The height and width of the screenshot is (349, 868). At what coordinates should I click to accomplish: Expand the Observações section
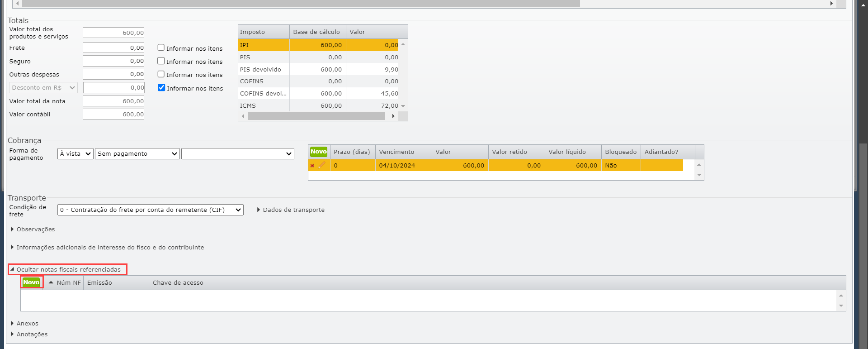[33, 229]
